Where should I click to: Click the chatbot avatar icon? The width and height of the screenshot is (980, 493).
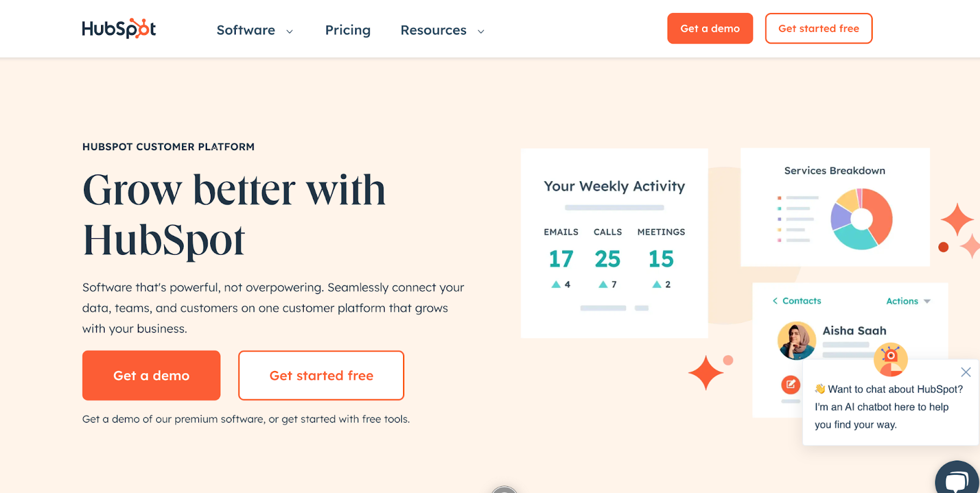891,359
